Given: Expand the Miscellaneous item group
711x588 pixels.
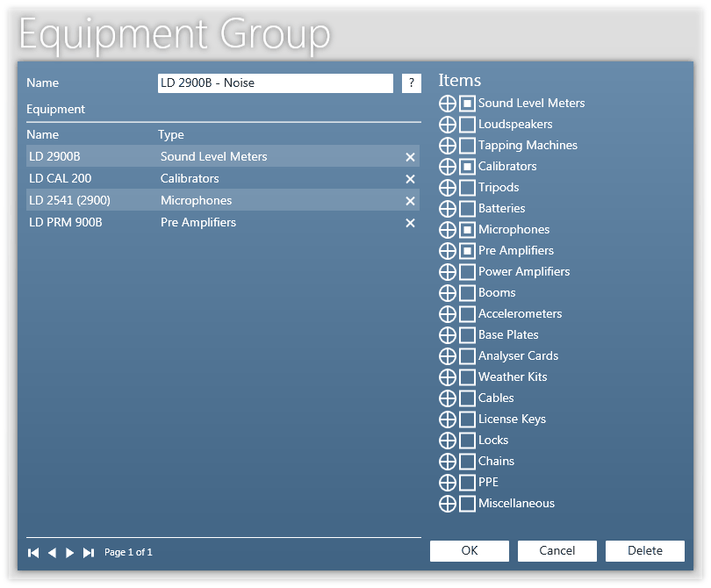Looking at the screenshot, I should click(448, 504).
